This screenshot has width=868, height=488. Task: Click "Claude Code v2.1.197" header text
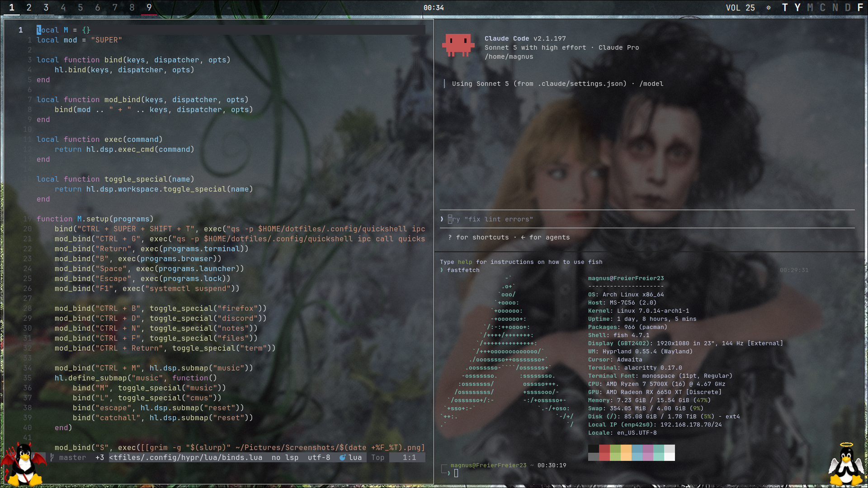tap(525, 38)
